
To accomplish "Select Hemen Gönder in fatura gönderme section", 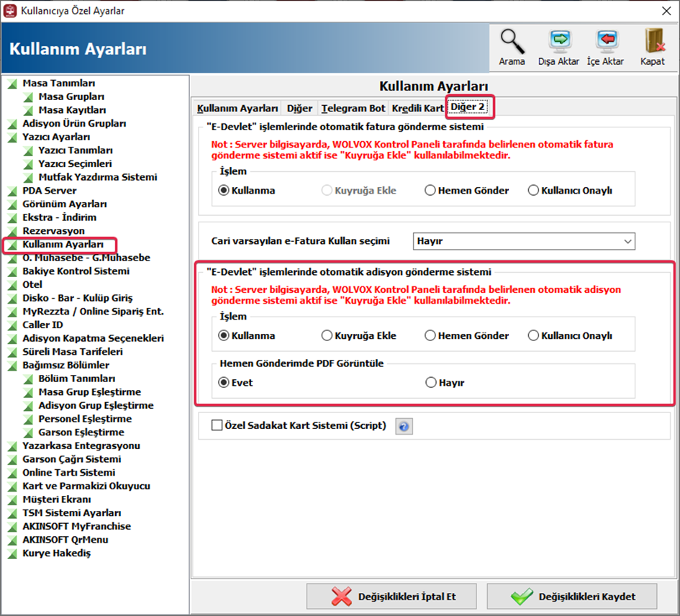I will [x=430, y=191].
